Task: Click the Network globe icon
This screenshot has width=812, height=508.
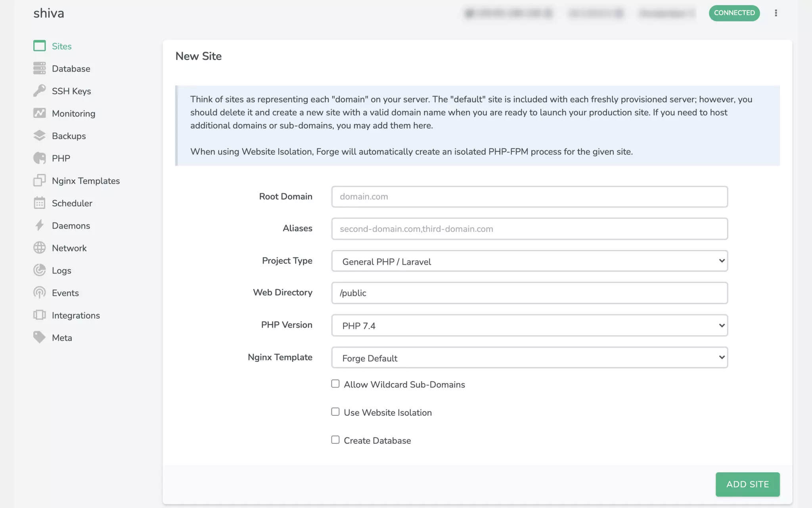Action: point(39,248)
